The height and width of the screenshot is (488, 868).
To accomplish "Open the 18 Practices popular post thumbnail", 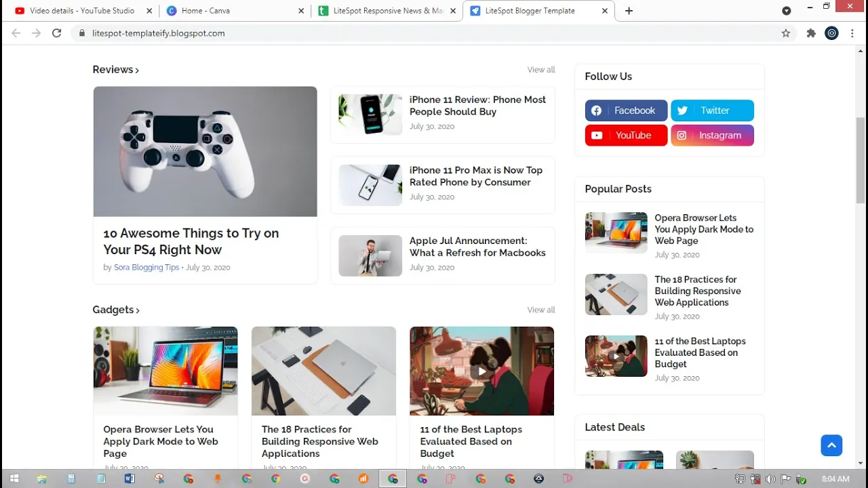I will [616, 294].
